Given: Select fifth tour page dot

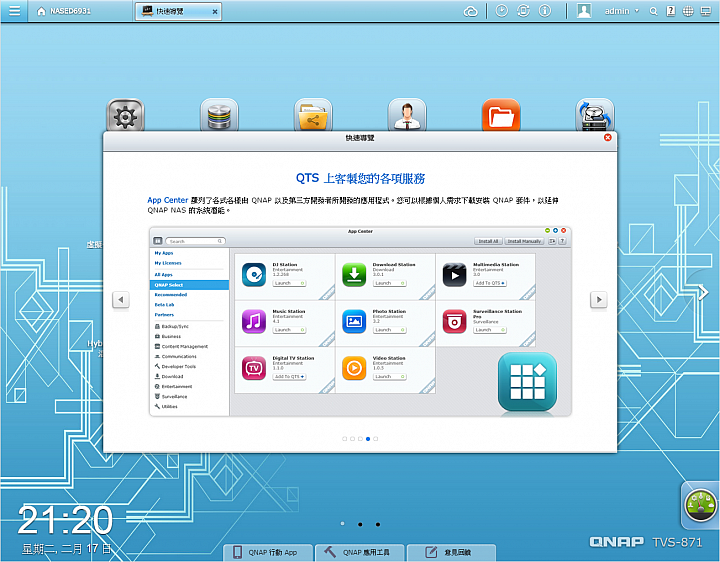Looking at the screenshot, I should click(x=376, y=439).
